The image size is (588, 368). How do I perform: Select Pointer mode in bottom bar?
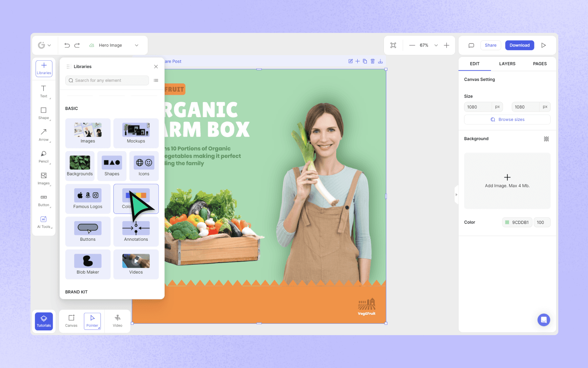[x=92, y=321]
